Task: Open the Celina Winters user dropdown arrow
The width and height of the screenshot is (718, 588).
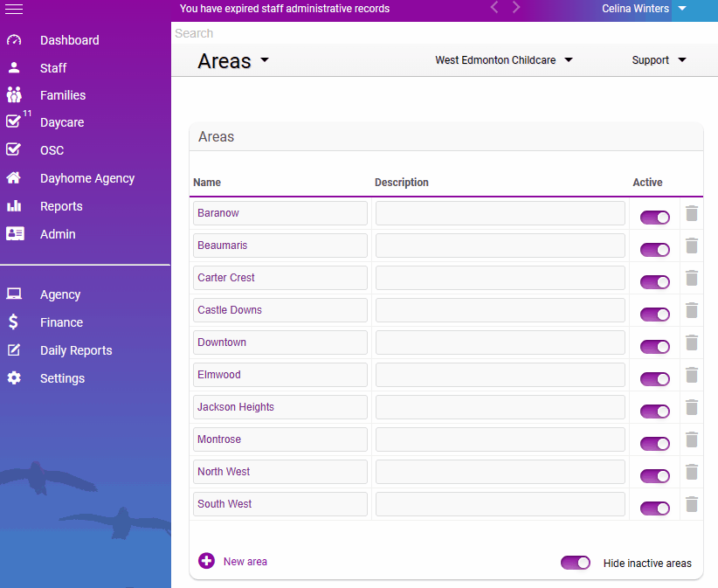Action: 682,8
